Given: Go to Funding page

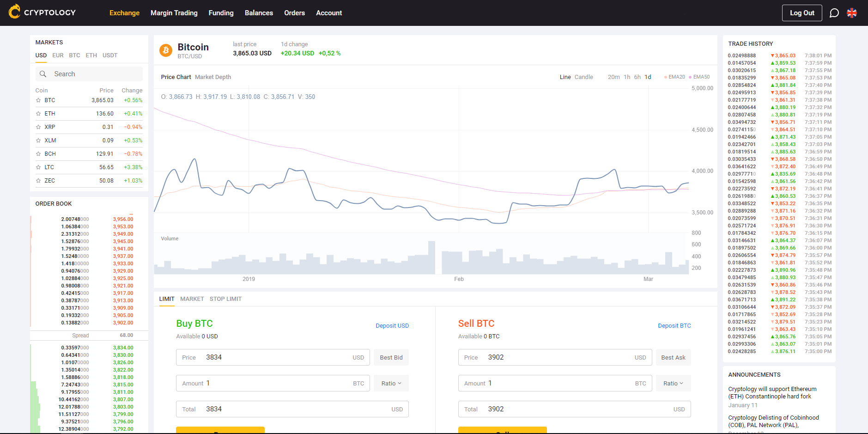Looking at the screenshot, I should click(x=221, y=13).
